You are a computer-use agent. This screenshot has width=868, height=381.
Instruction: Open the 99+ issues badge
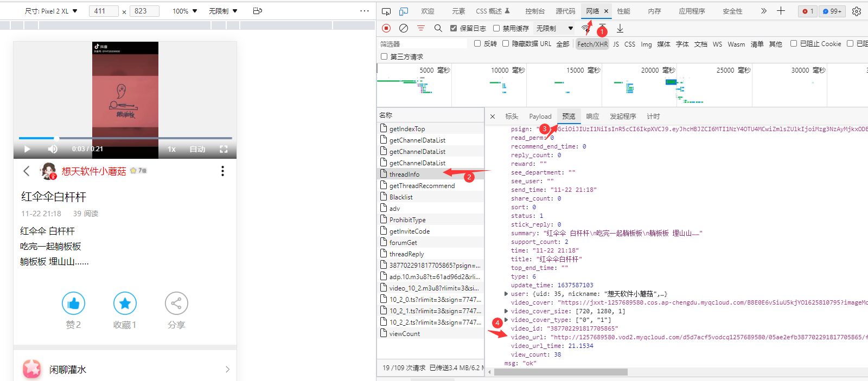[x=832, y=11]
